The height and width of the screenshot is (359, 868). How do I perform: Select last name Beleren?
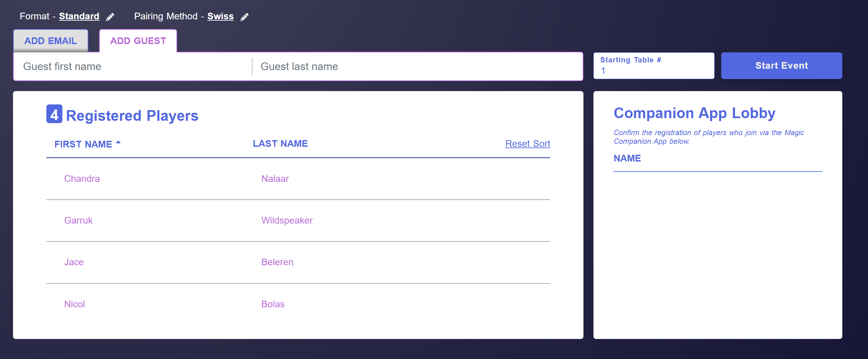277,262
